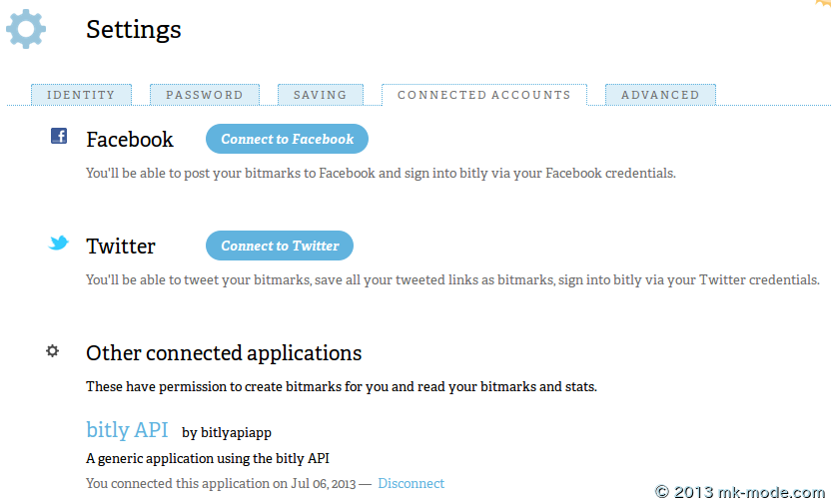Click the Twitter bird icon

click(x=59, y=243)
